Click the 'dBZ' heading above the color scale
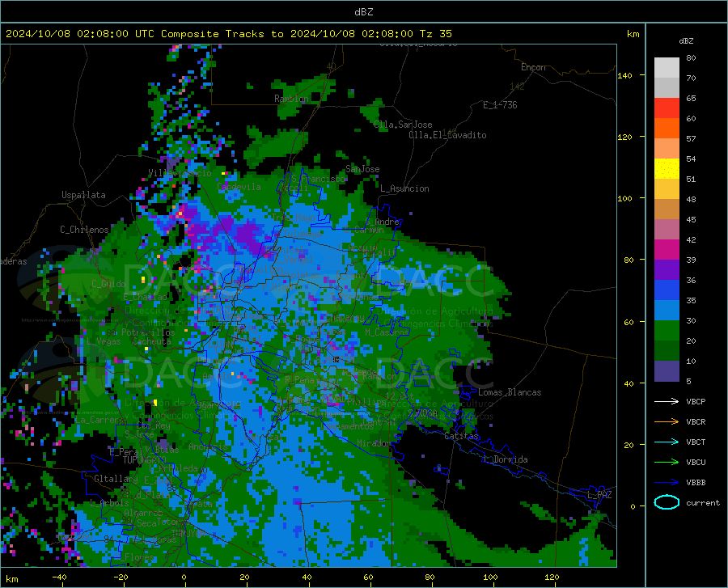Screen dimensions: 728x588 pos(686,40)
